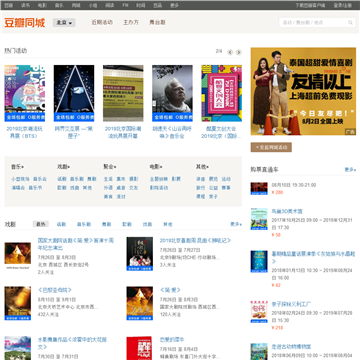This screenshot has width=360, height=360.
Task: Select the 最热 tab under 戏剧
Action: pos(41,224)
